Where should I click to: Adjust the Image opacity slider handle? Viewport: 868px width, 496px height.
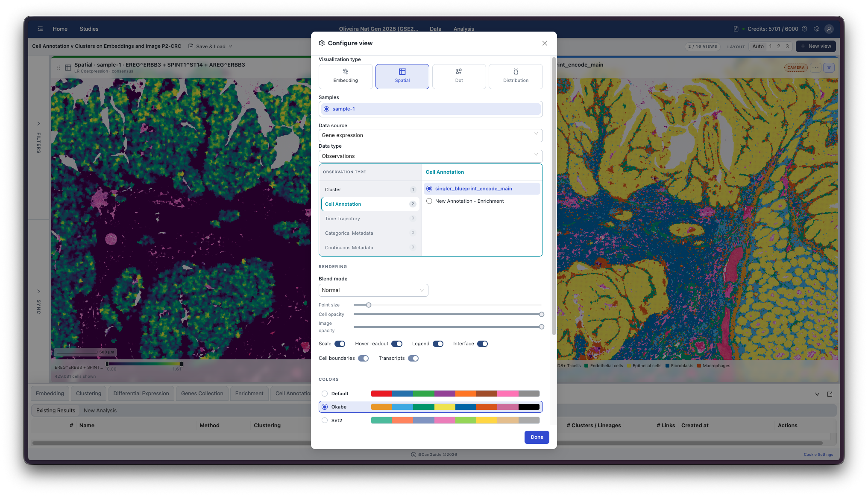542,327
